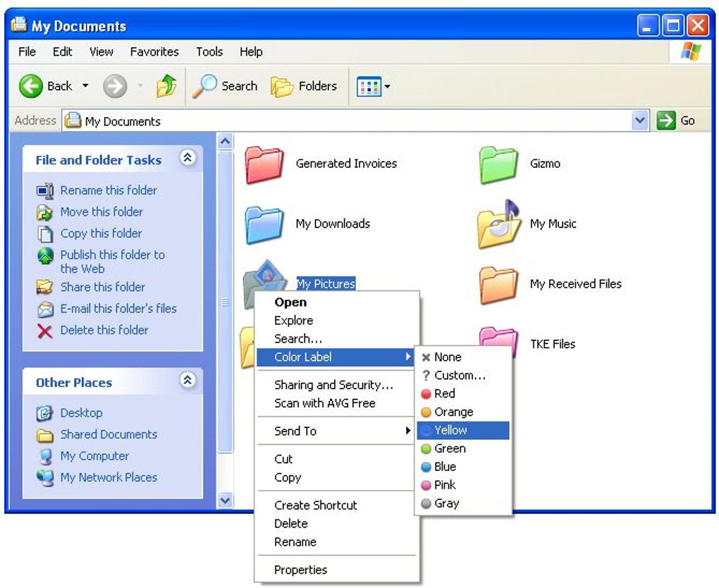The image size is (719, 588).
Task: Open the Tools menu
Action: [x=209, y=51]
